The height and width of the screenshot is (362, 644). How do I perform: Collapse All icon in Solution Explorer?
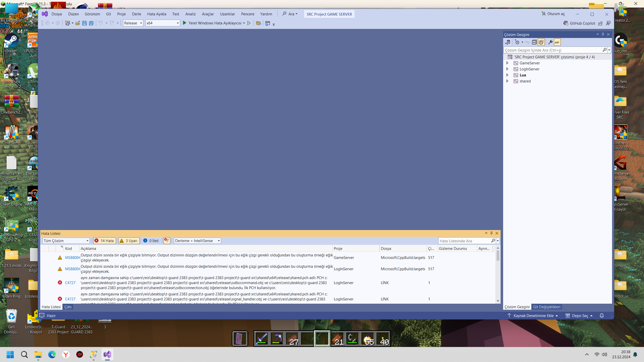[x=534, y=42]
